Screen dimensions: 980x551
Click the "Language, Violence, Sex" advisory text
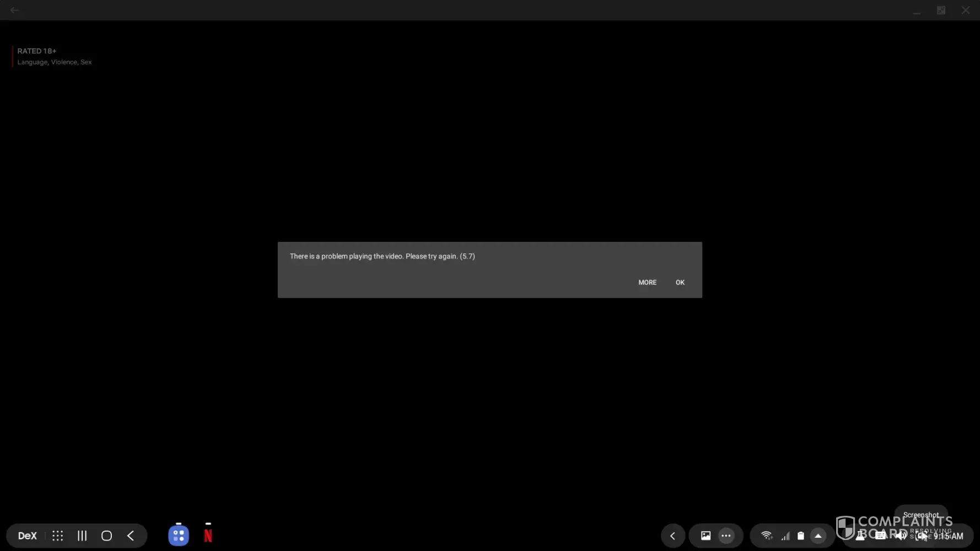[x=55, y=62]
